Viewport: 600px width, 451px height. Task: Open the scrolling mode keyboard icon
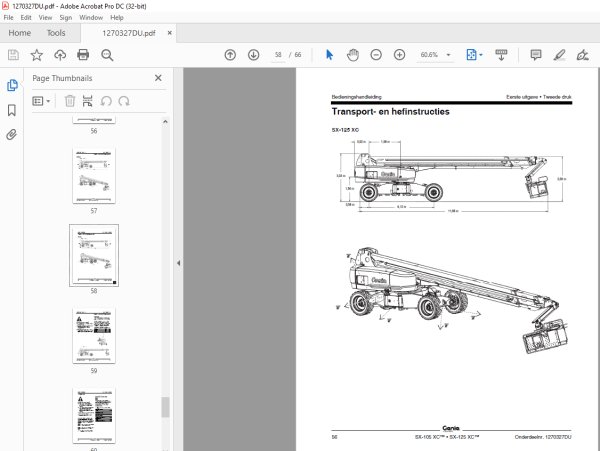tap(501, 55)
